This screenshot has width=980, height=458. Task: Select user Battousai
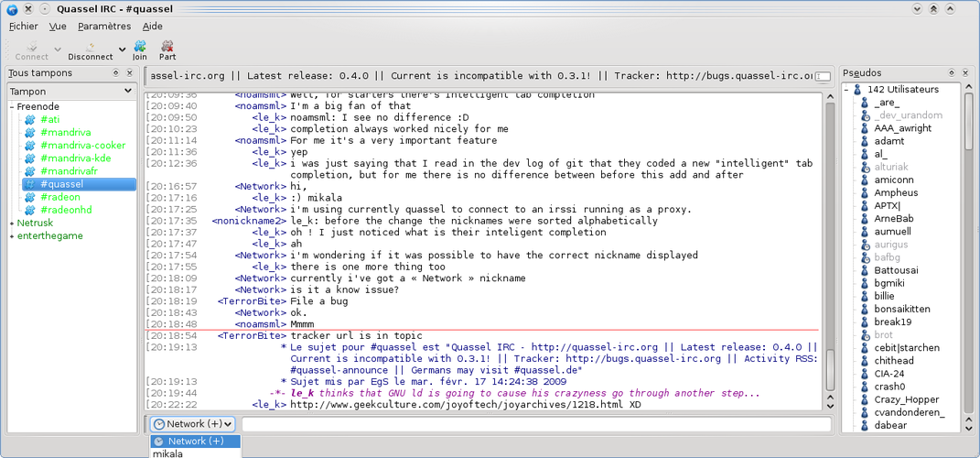(896, 270)
